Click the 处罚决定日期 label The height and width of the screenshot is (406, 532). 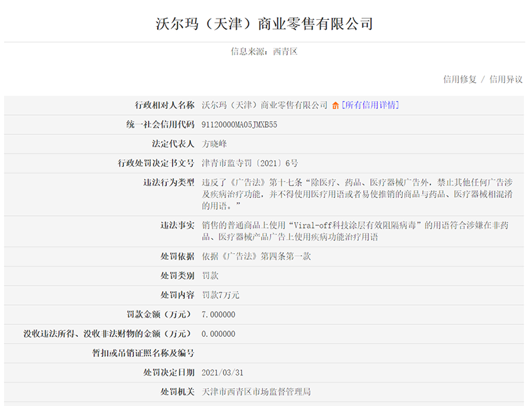169,373
